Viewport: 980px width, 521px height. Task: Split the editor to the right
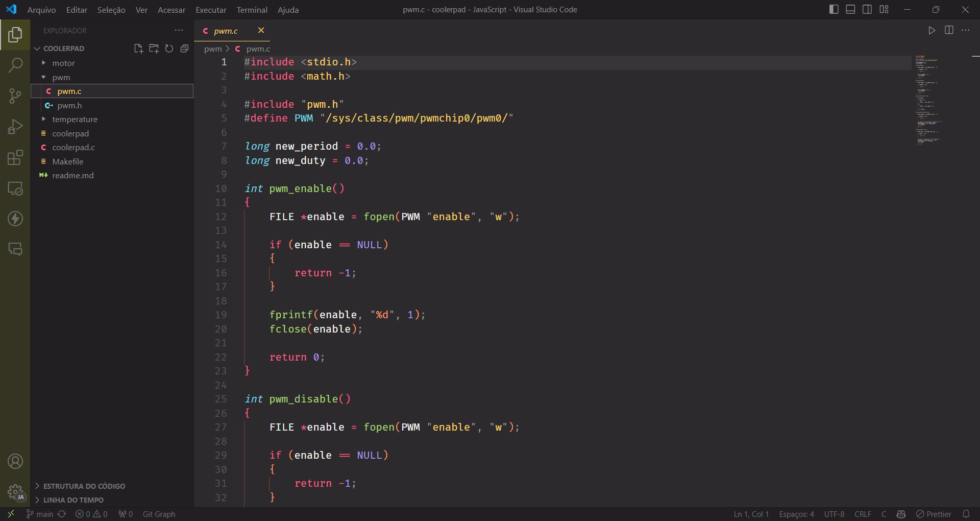click(949, 31)
